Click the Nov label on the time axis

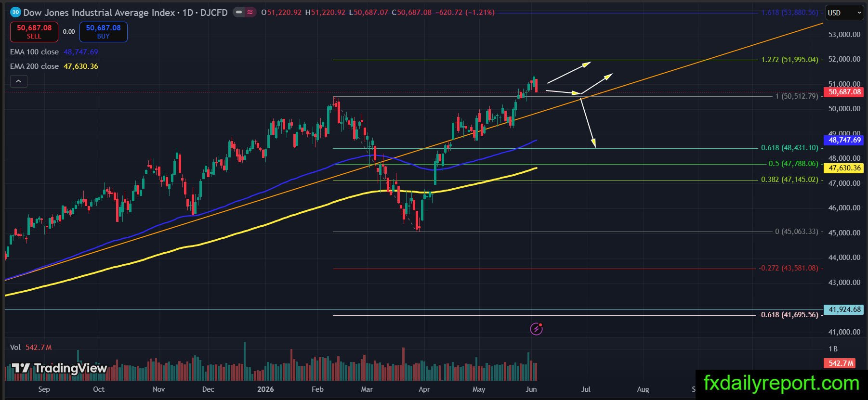158,389
